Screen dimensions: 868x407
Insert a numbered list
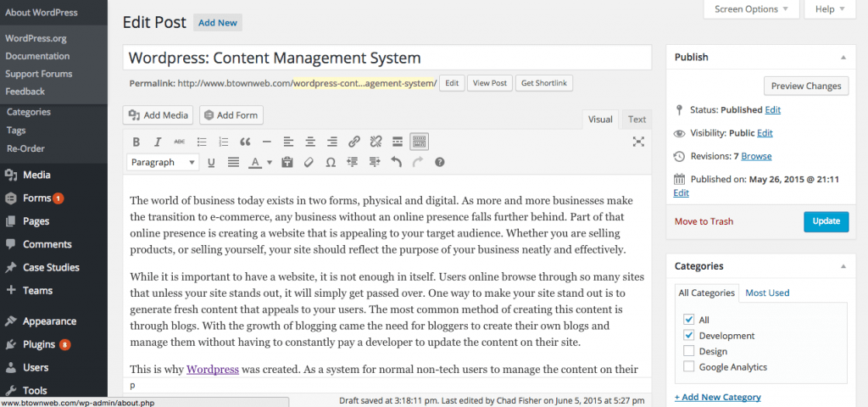pos(223,142)
